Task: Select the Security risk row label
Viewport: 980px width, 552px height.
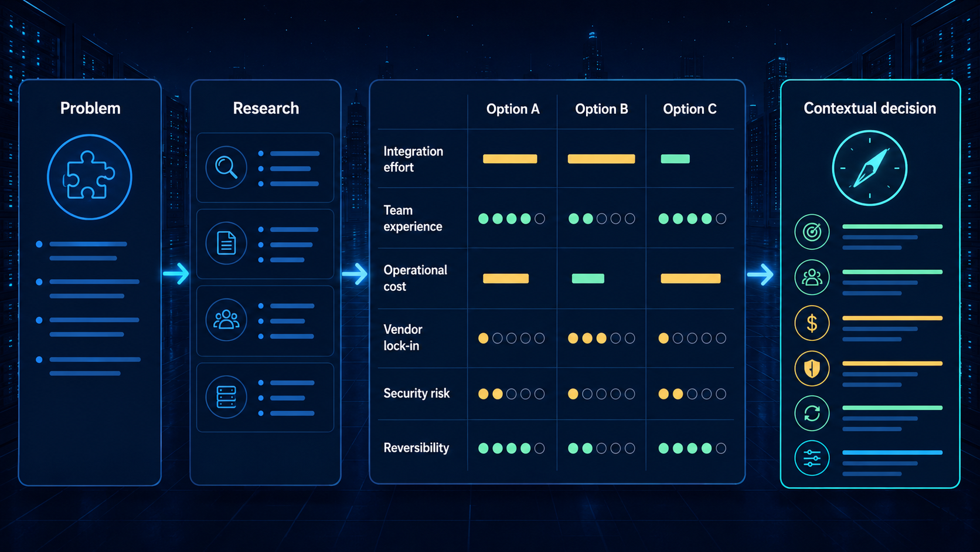Action: 417,394
